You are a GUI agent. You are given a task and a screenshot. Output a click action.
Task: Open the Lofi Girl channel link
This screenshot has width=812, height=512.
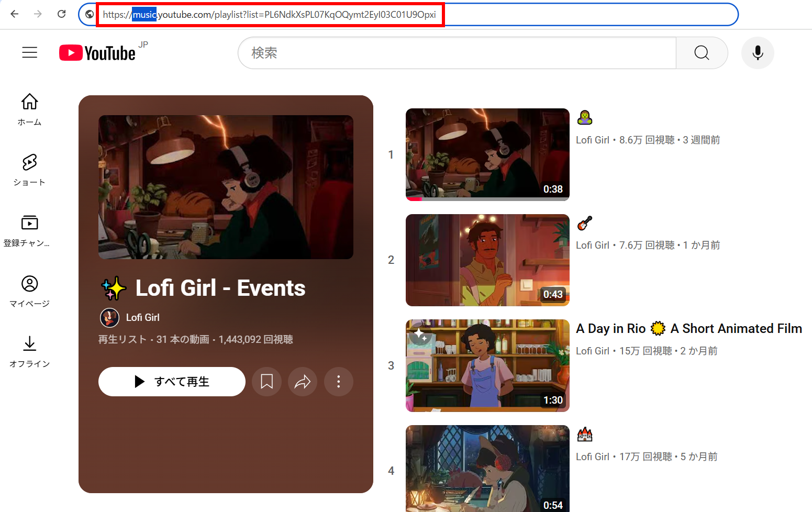click(142, 318)
